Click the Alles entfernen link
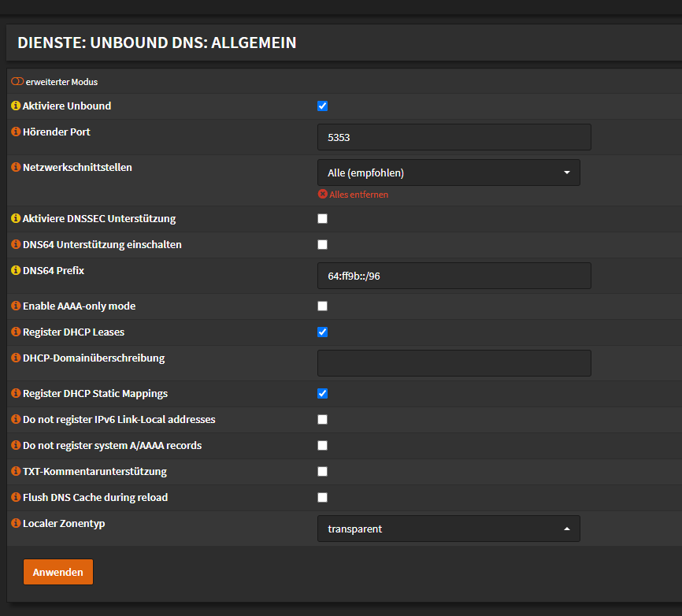This screenshot has width=682, height=616. pyautogui.click(x=358, y=195)
